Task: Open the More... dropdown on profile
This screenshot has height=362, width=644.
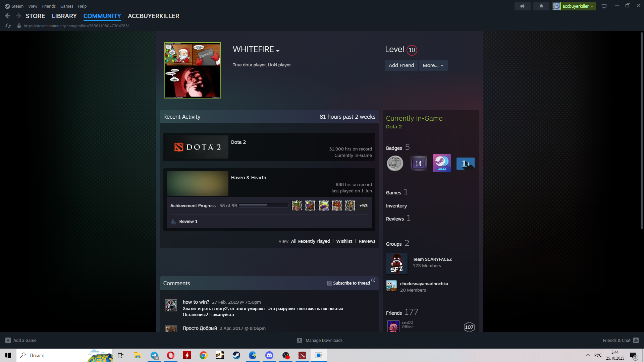Action: click(x=433, y=65)
